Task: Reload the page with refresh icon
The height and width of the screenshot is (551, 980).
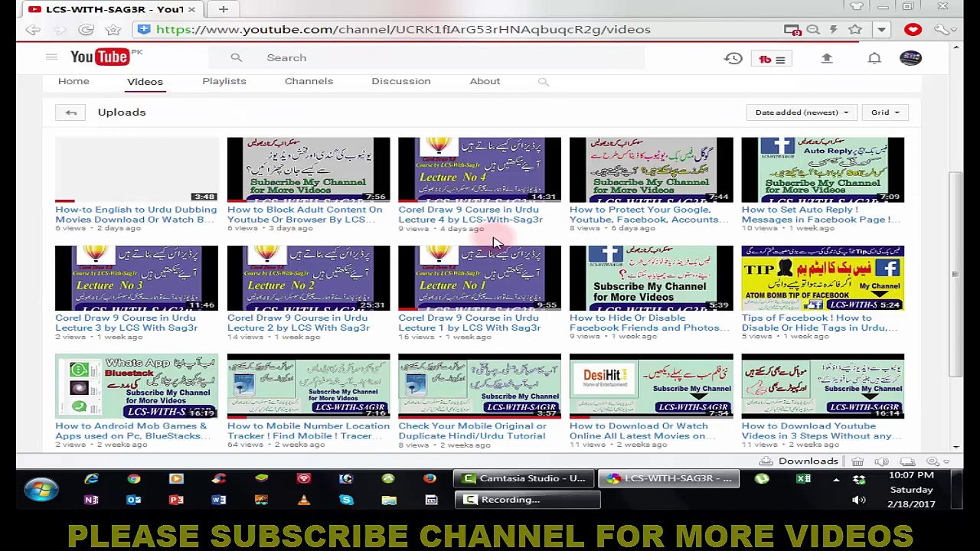Action: (86, 29)
